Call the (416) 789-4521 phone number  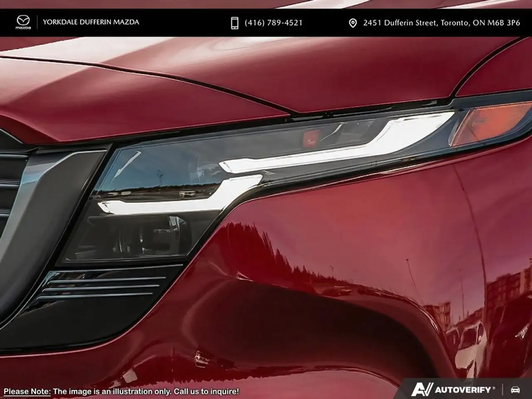click(x=273, y=23)
